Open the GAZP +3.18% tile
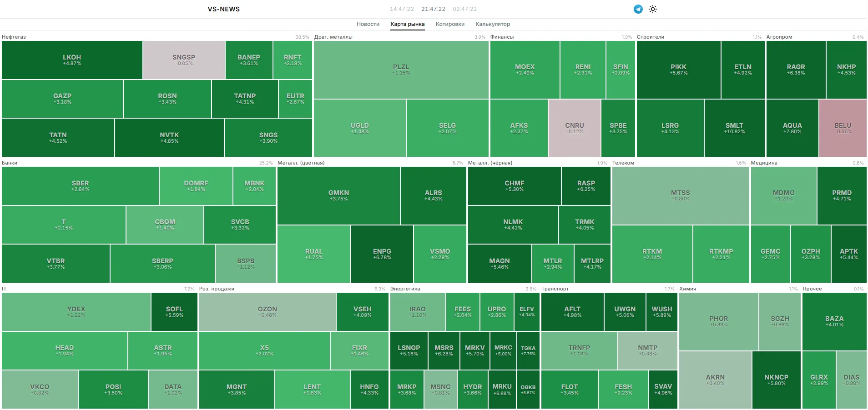This screenshot has height=410, width=868. [62, 99]
